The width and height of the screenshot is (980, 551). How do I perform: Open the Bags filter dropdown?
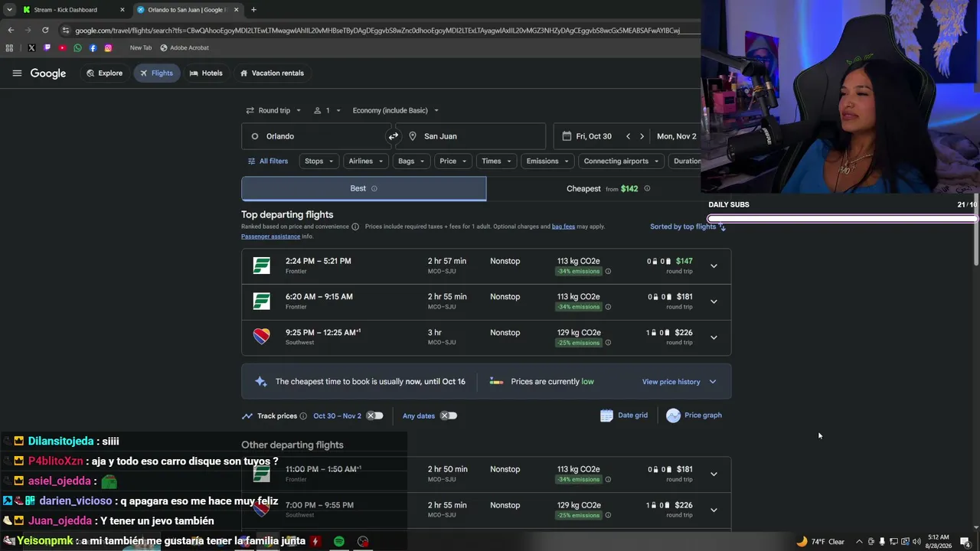pos(411,161)
